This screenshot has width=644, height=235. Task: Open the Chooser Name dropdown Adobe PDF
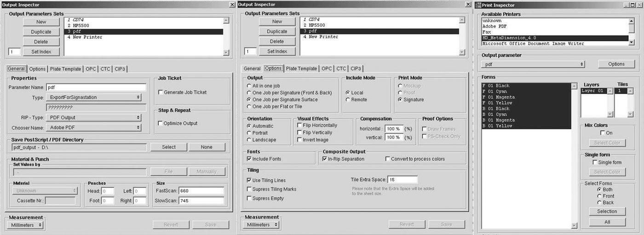point(93,127)
